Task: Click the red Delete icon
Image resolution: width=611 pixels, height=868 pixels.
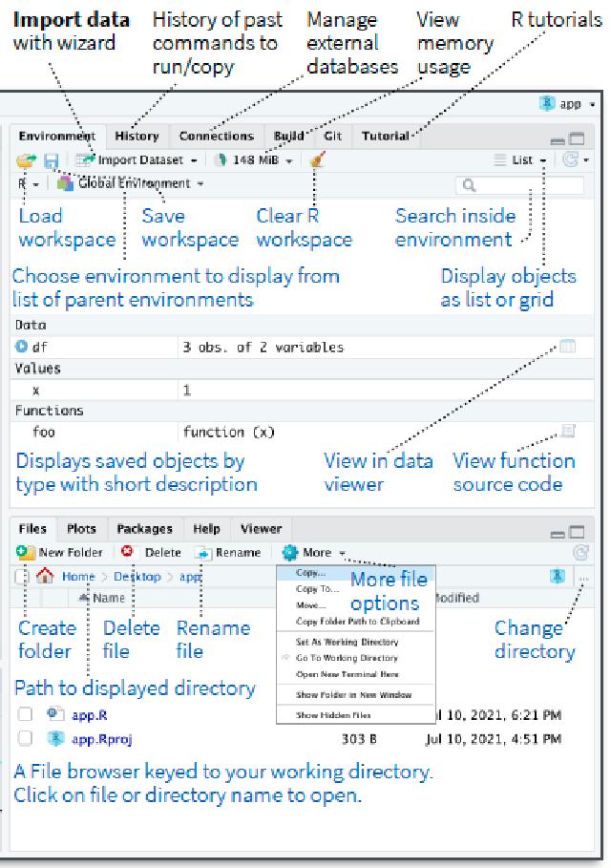Action: [127, 551]
